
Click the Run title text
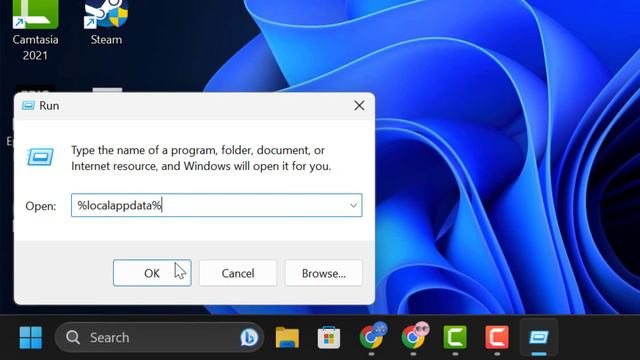[49, 106]
